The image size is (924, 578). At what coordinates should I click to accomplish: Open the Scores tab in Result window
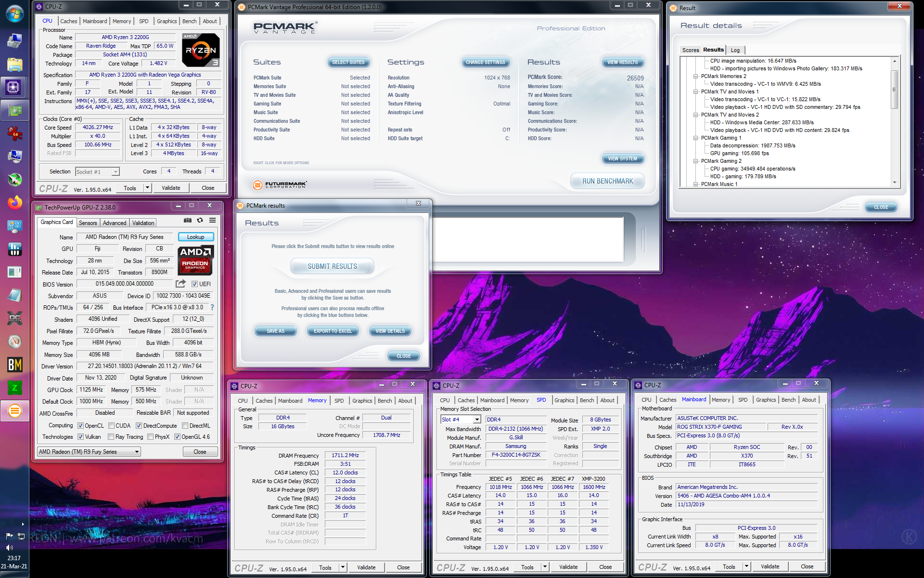coord(691,50)
